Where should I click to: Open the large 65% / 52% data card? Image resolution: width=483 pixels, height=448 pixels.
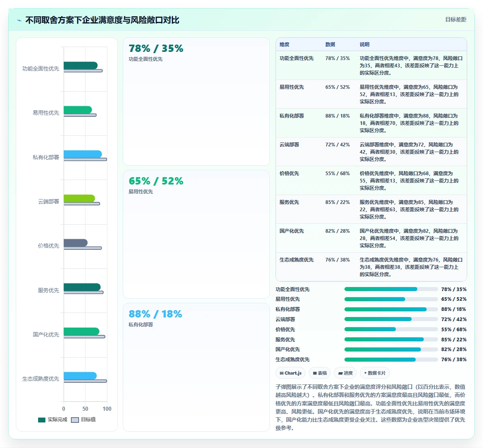(x=196, y=234)
